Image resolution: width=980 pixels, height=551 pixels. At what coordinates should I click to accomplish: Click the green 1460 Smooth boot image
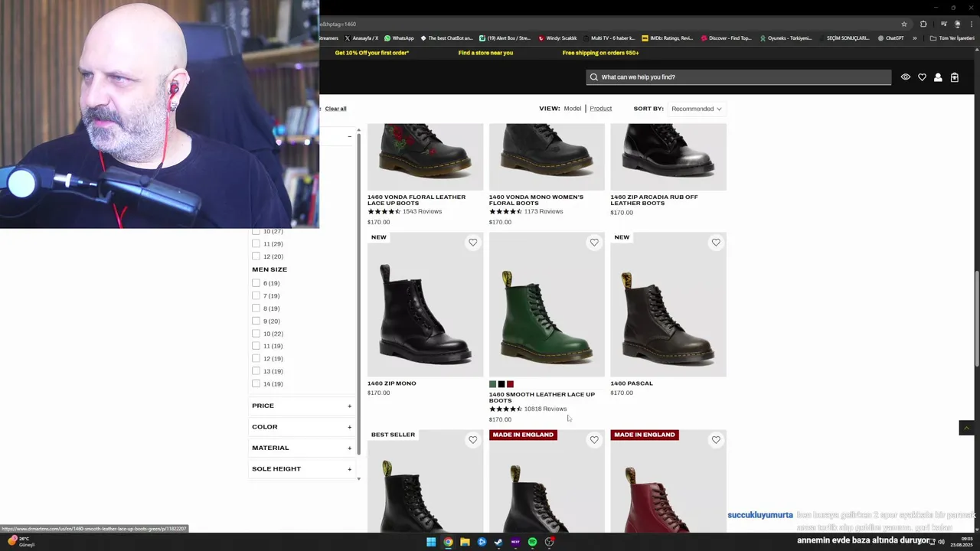tap(547, 305)
